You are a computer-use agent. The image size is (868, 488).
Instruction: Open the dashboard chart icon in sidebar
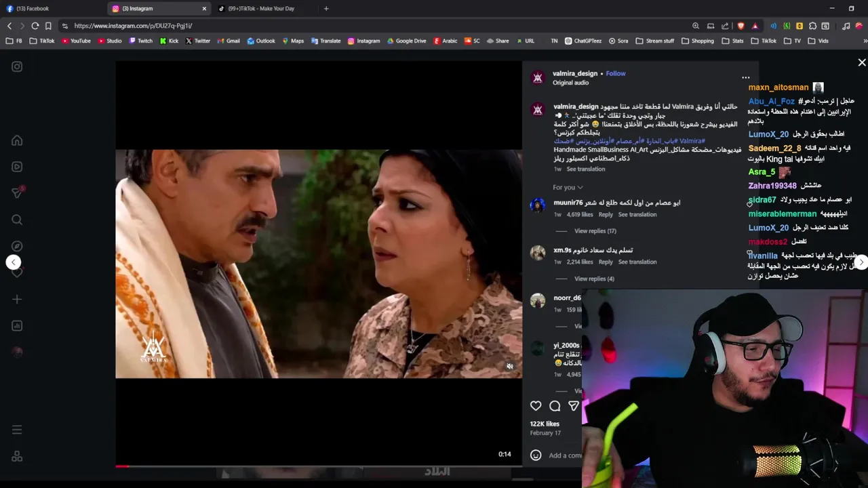(x=17, y=325)
